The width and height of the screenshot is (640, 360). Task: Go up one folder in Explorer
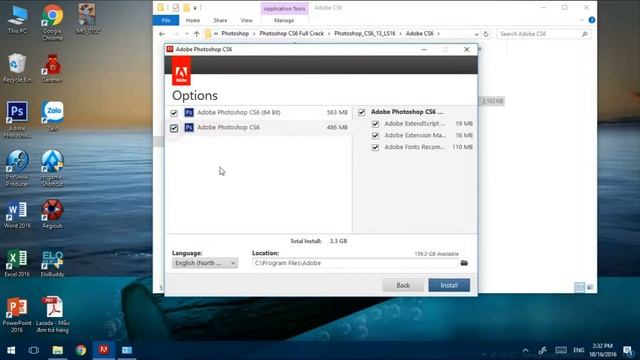pos(196,34)
